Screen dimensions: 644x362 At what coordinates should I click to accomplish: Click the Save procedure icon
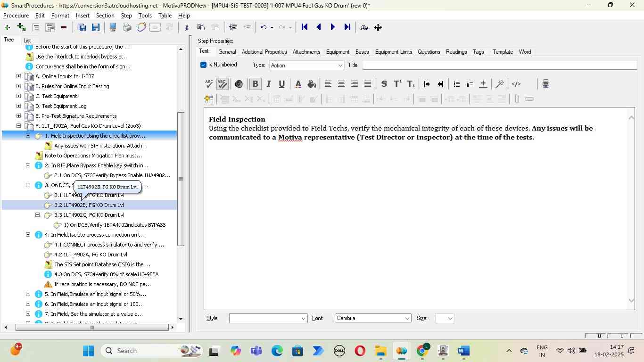(96, 27)
